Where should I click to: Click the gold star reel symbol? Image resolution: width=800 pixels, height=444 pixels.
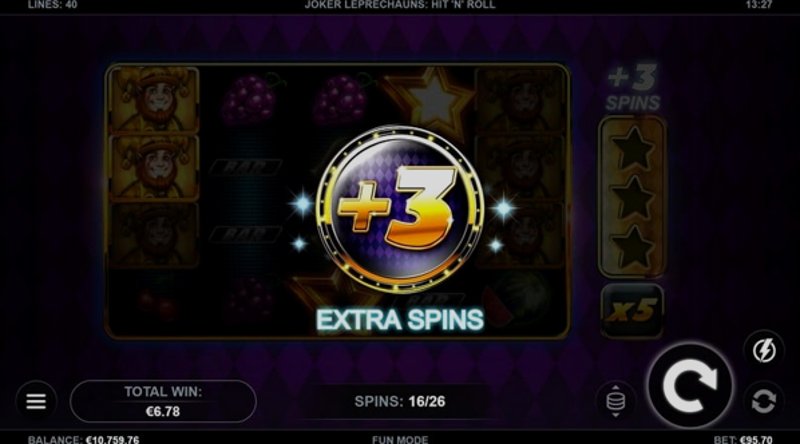coord(433,102)
